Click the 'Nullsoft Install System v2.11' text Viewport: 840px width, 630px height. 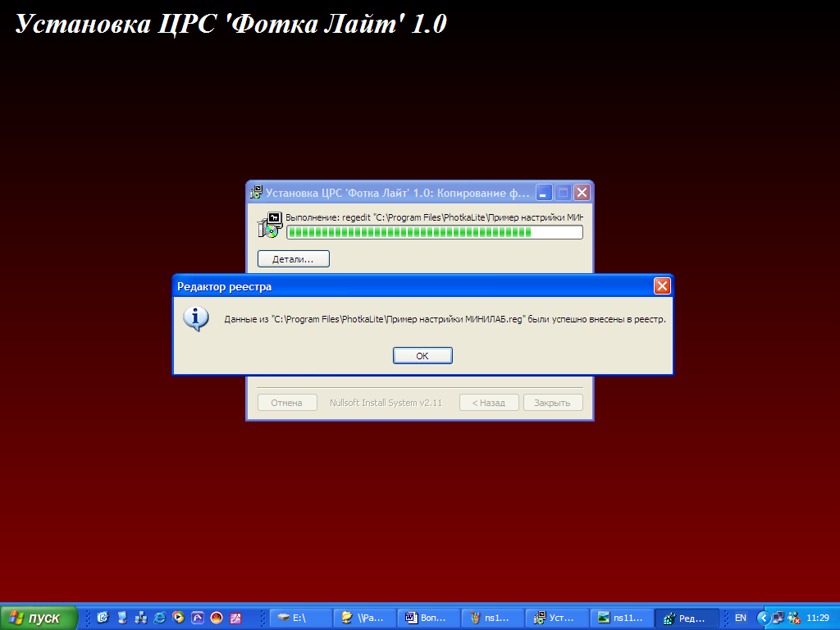click(386, 403)
